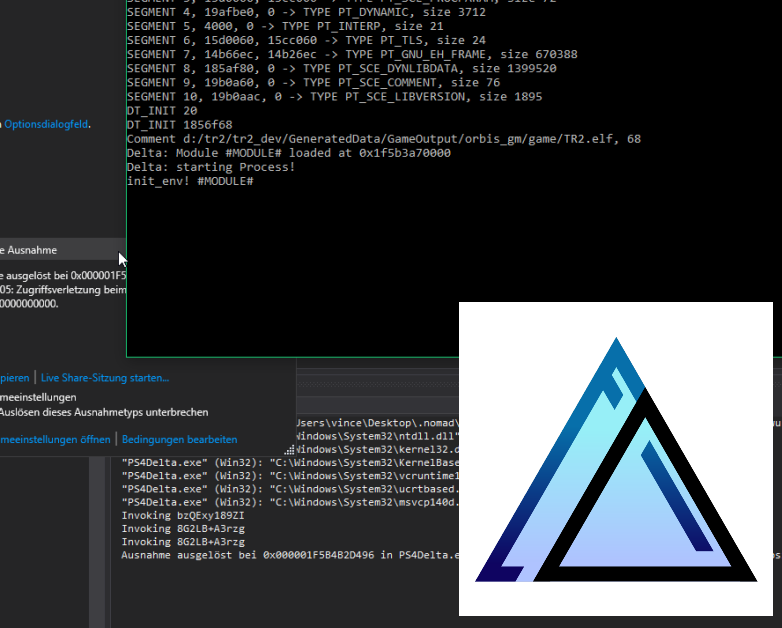Click 'Delta: starting Process!' console line
782x628 pixels.
click(x=211, y=167)
